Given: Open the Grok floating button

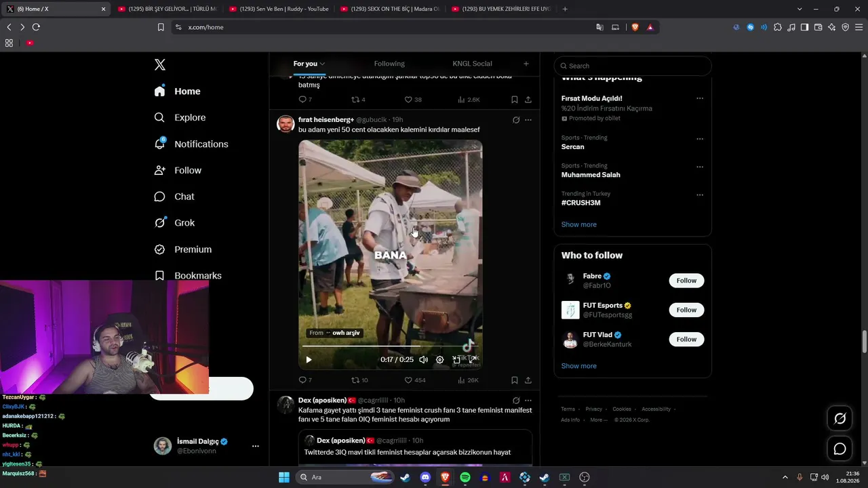Looking at the screenshot, I should 840,419.
